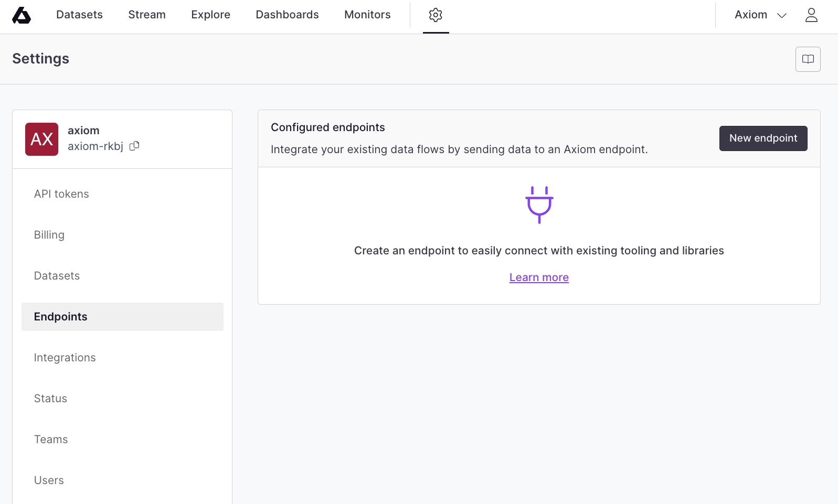The height and width of the screenshot is (504, 838).
Task: Click the AX organization avatar
Action: click(42, 140)
